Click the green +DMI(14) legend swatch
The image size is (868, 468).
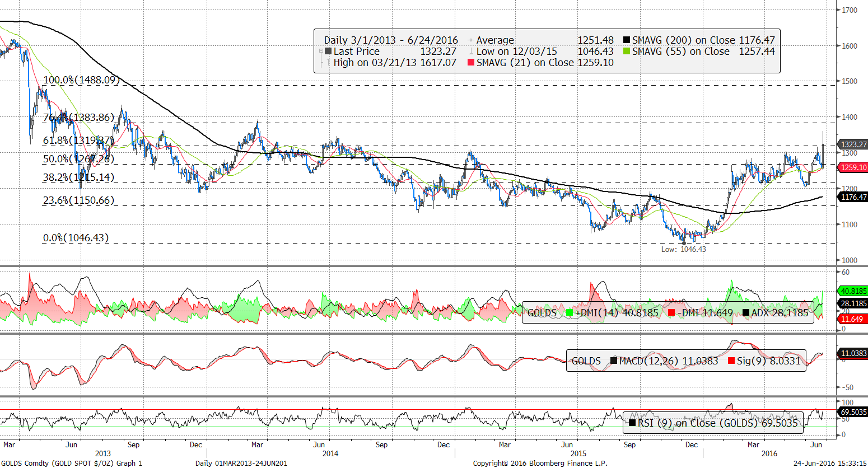point(570,313)
